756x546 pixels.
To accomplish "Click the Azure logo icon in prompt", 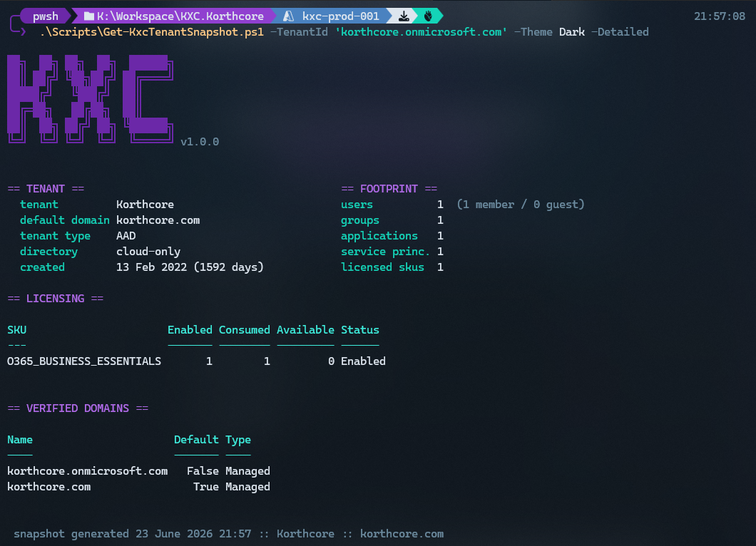I will click(288, 16).
